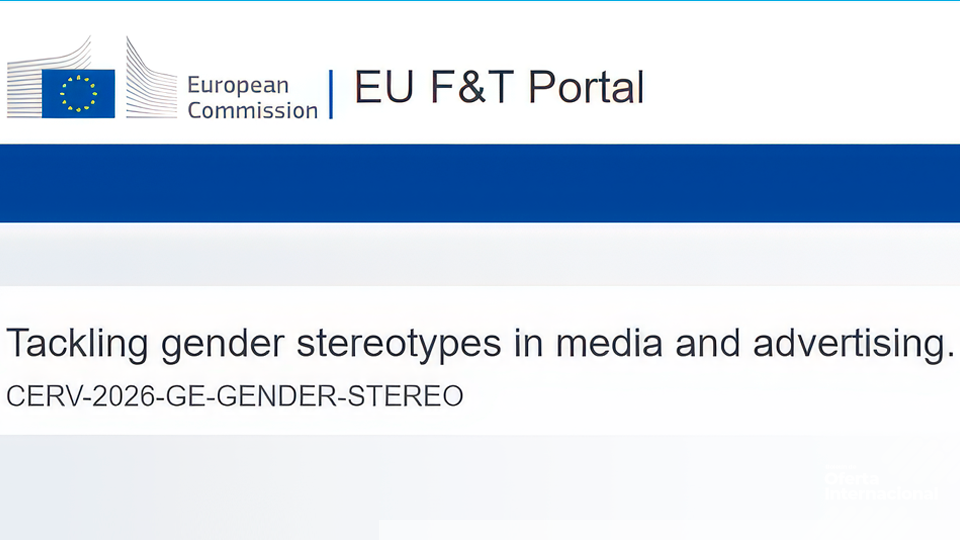The height and width of the screenshot is (540, 960).
Task: Click the vertical divider beside the portal title
Action: [331, 94]
